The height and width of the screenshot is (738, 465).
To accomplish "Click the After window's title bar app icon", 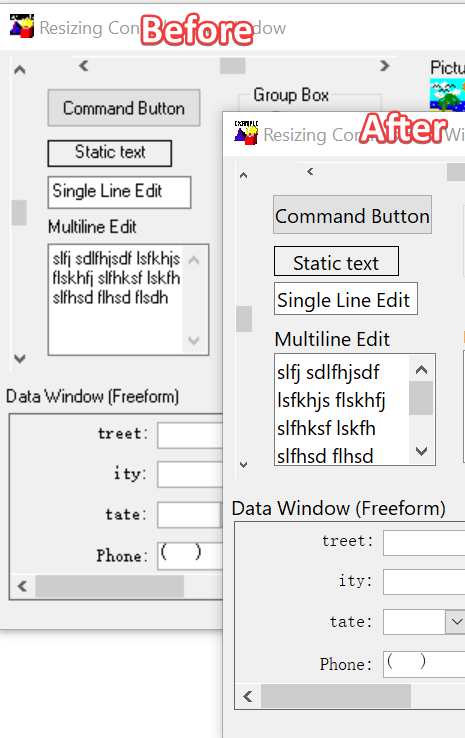I will (x=246, y=133).
